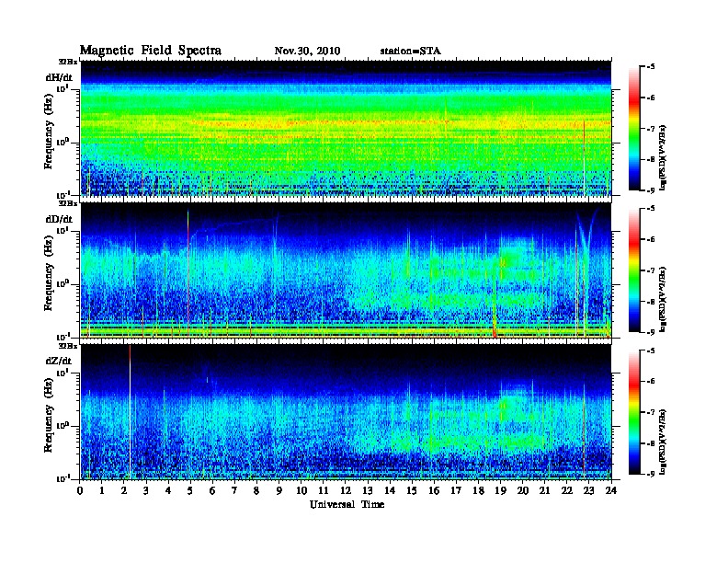
Task: Click the '-6' tick on dD/dt color scale
Action: [x=651, y=239]
